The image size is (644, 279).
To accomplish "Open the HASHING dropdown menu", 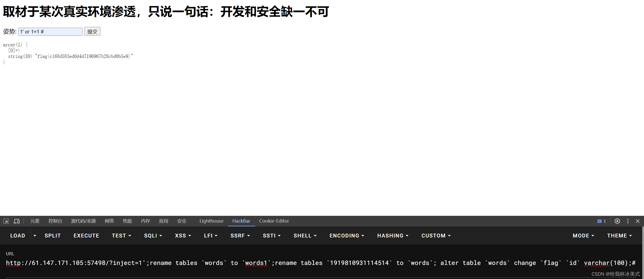I will [x=393, y=236].
